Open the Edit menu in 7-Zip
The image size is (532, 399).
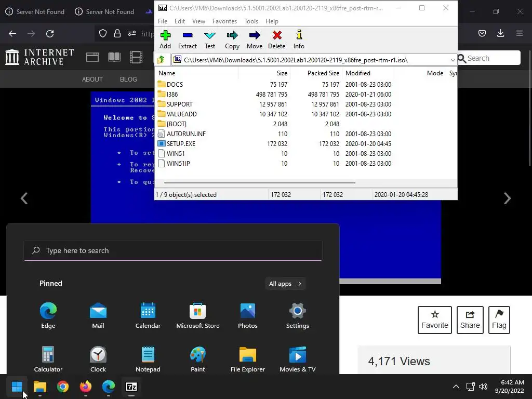coord(179,21)
